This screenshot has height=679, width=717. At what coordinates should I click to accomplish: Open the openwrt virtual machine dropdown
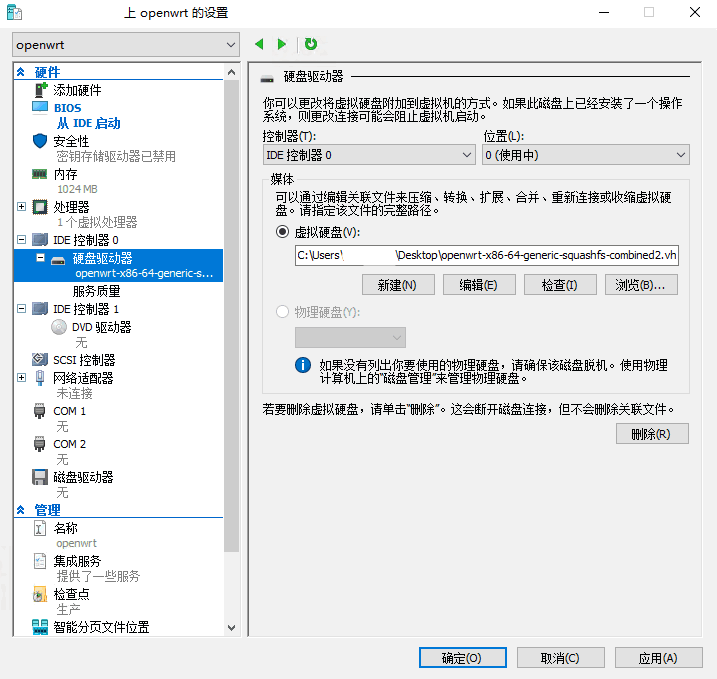pos(126,45)
